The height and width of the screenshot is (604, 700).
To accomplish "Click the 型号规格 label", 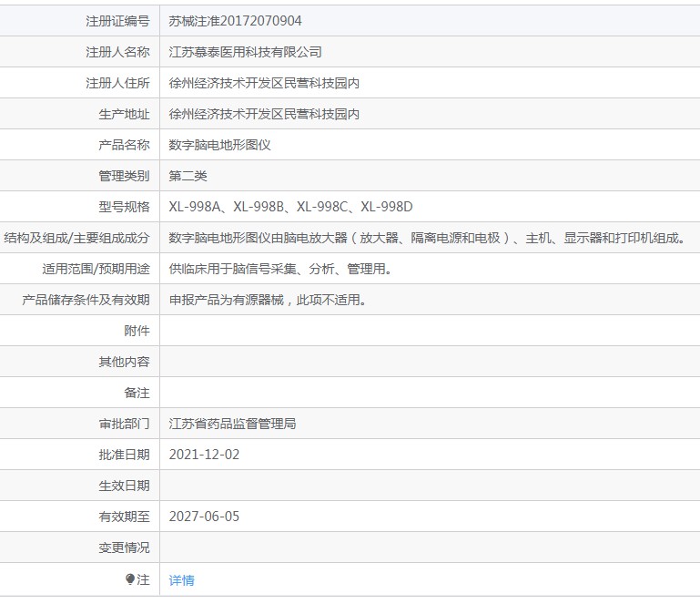I will point(124,207).
